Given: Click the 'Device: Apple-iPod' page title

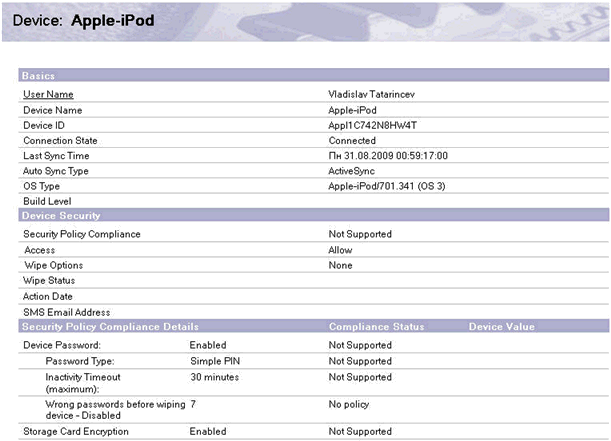Looking at the screenshot, I should pyautogui.click(x=83, y=21).
